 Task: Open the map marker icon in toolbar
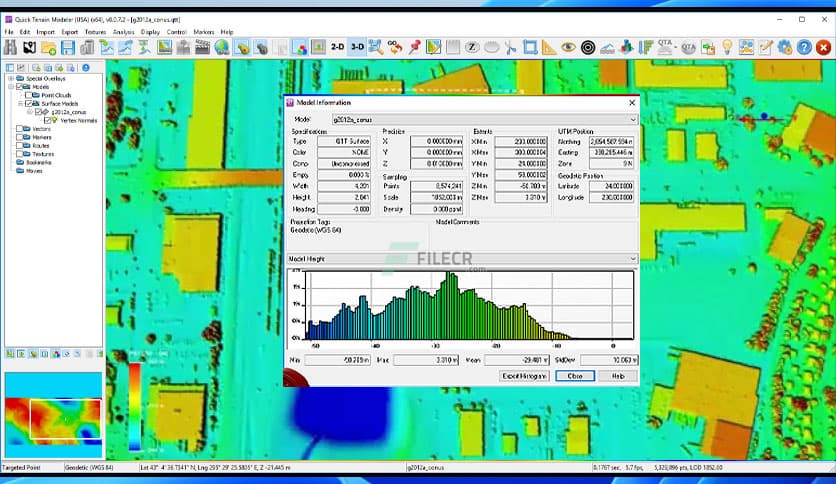29,47
